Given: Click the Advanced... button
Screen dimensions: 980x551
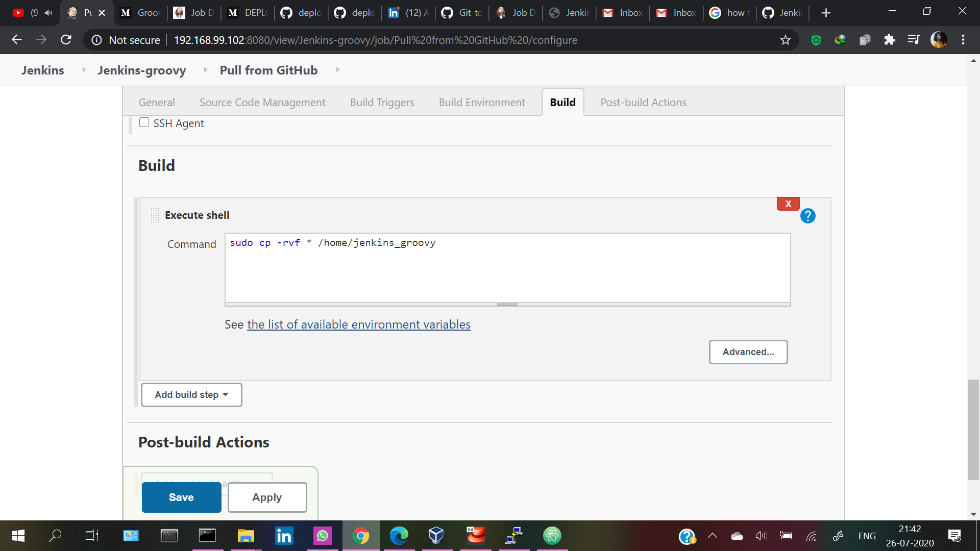Looking at the screenshot, I should tap(748, 352).
